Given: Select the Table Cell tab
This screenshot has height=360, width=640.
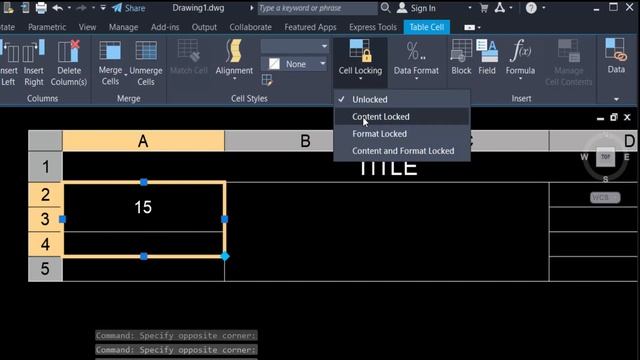Looking at the screenshot, I should (427, 27).
